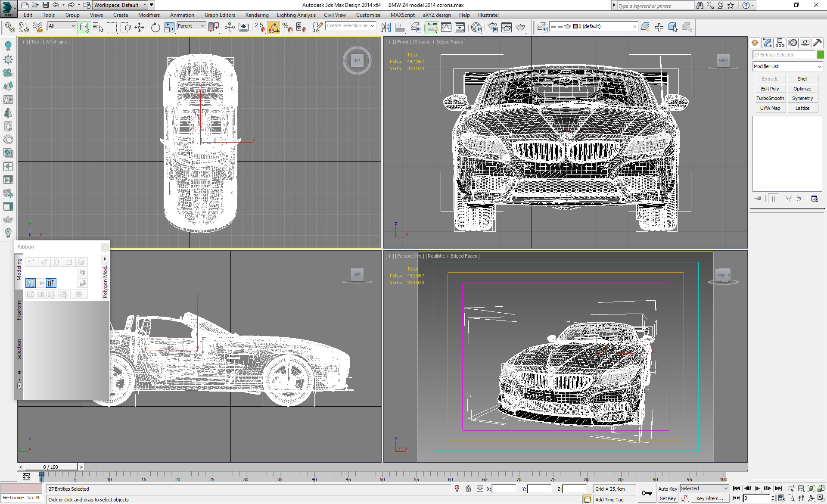Click Edit Named Selection Sets icon
The height and width of the screenshot is (504, 827).
[x=317, y=28]
